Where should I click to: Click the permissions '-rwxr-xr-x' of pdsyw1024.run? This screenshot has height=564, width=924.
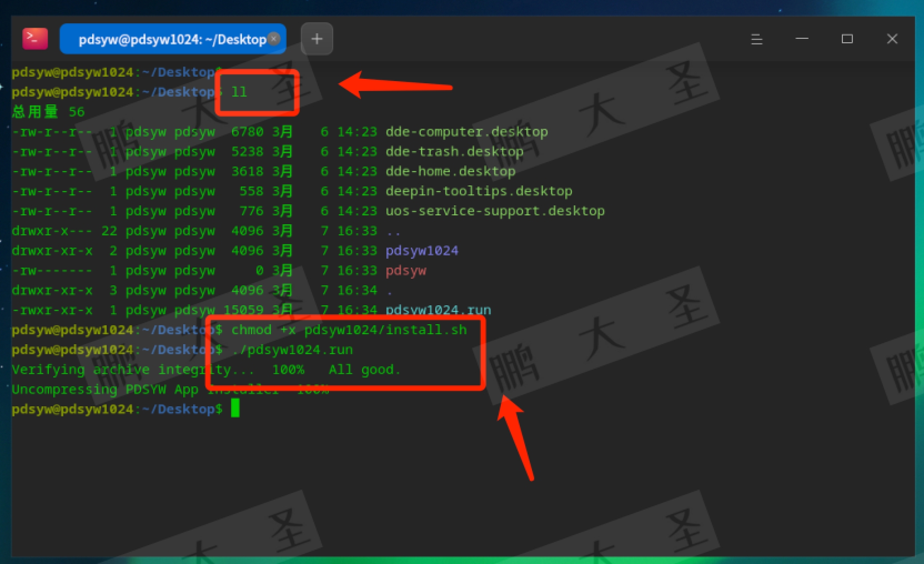[52, 310]
